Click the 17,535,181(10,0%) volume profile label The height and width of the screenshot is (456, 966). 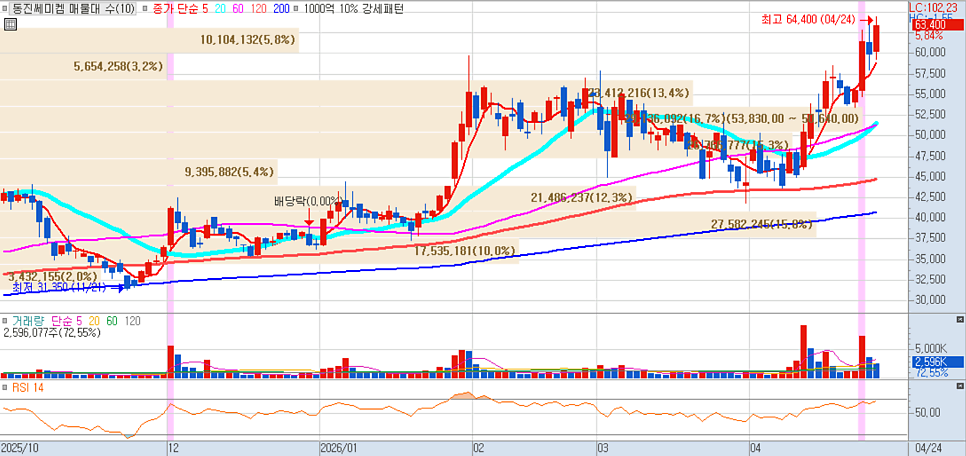(464, 251)
